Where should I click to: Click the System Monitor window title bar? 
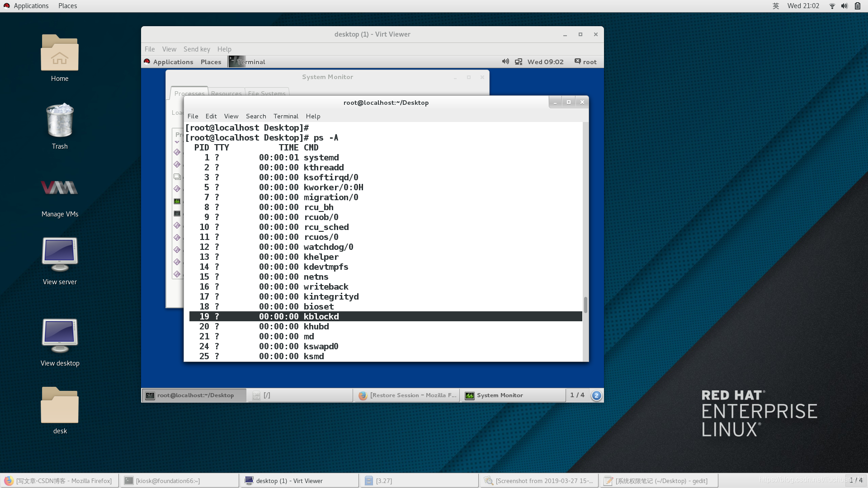click(x=327, y=77)
